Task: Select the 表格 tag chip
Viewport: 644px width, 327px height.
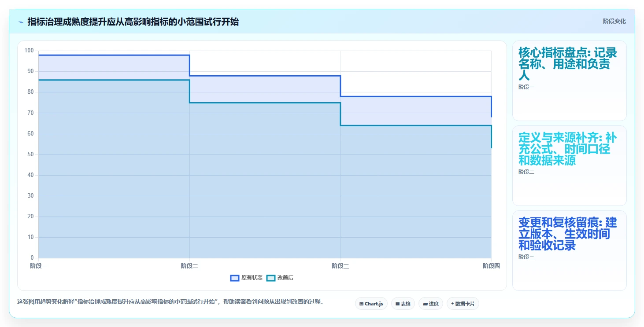Action: pyautogui.click(x=403, y=304)
